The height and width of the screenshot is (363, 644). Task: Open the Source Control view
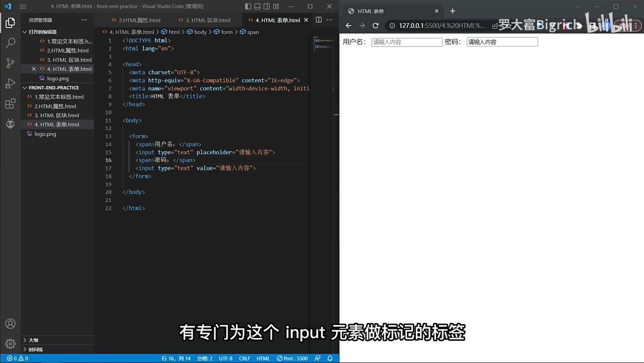click(x=10, y=63)
